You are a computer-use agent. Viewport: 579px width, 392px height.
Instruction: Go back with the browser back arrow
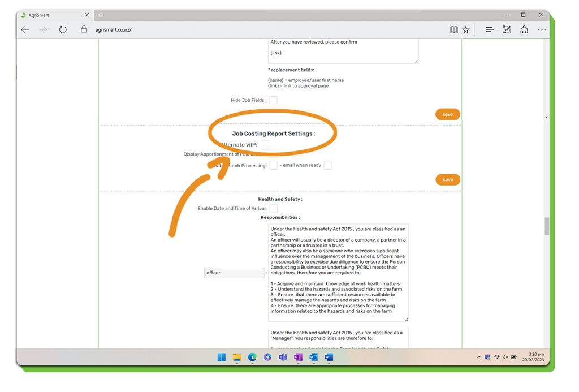coord(25,30)
